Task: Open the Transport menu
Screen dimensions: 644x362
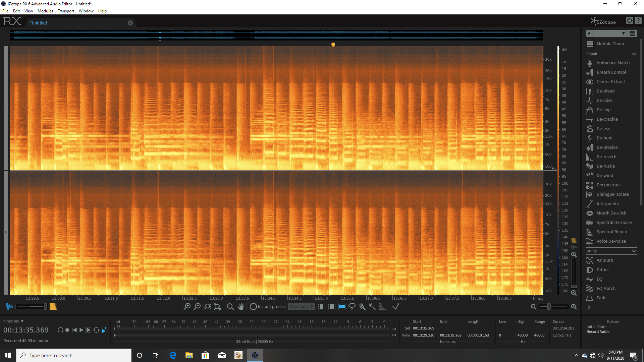Action: click(66, 11)
